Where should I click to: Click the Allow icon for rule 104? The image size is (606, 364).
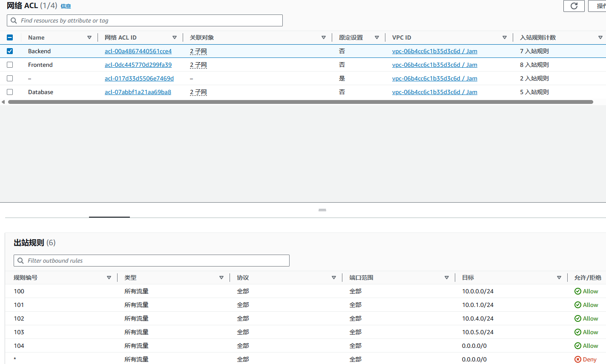click(x=578, y=346)
